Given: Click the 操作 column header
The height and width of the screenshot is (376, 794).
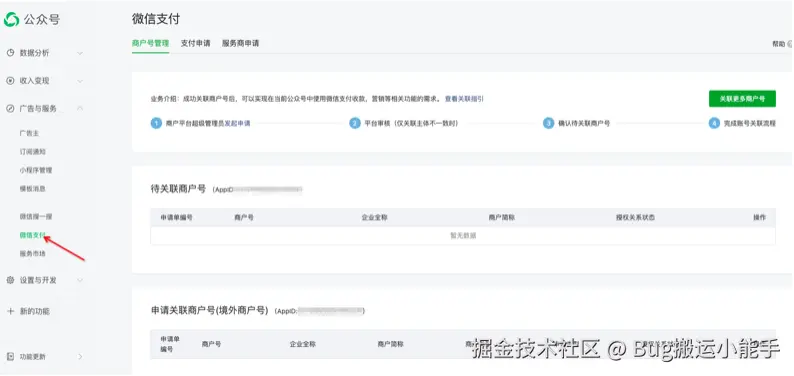Looking at the screenshot, I should [x=759, y=217].
